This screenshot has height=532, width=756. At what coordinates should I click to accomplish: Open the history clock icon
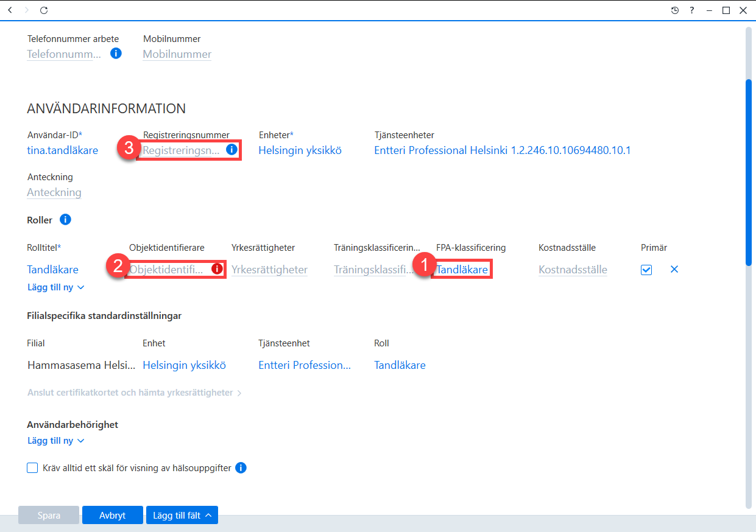[675, 10]
